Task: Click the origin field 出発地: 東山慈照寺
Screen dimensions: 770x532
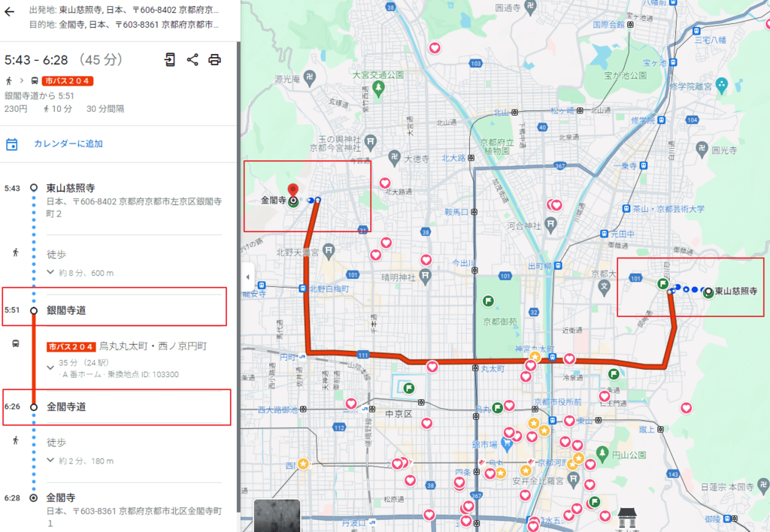Action: pyautogui.click(x=124, y=10)
